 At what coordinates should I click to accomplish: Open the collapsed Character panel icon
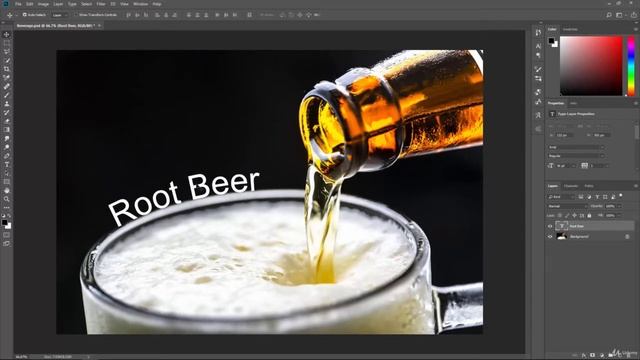[538, 46]
